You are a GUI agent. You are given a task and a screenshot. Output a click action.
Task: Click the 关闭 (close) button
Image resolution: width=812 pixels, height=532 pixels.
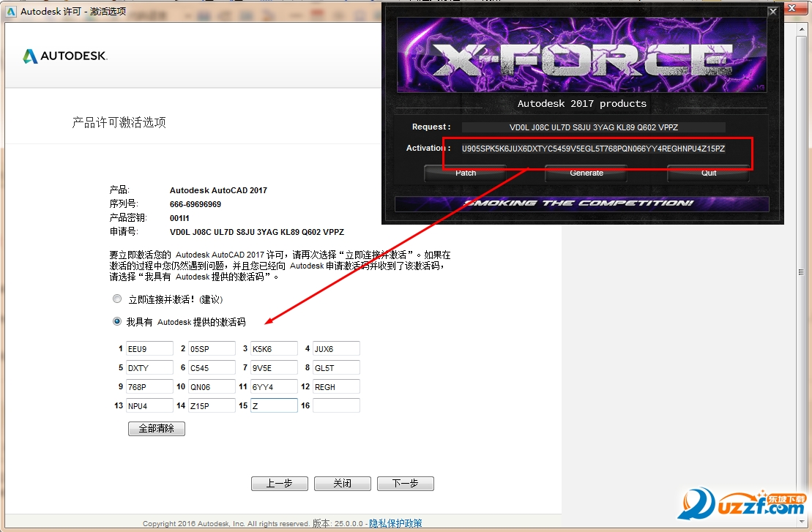click(343, 484)
